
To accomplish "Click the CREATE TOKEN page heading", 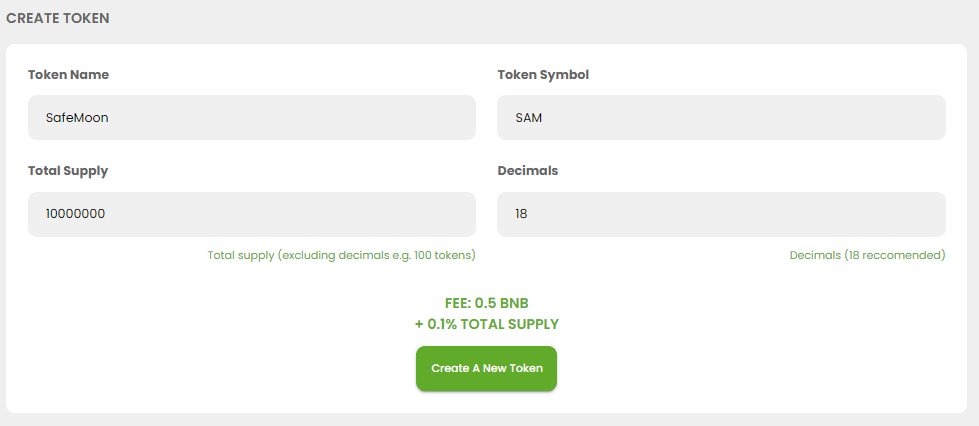I will point(57,19).
